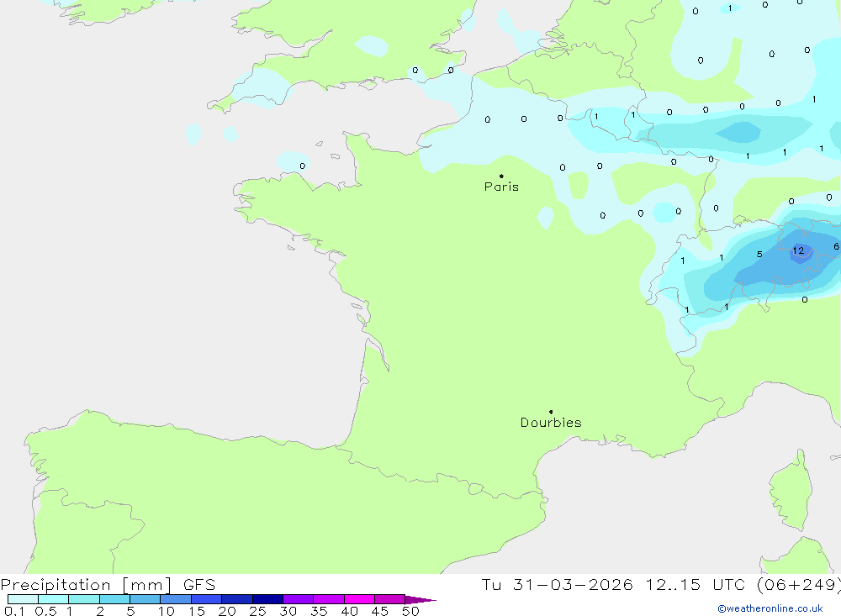
Task: Click the legend scale label 40
Action: 350,611
